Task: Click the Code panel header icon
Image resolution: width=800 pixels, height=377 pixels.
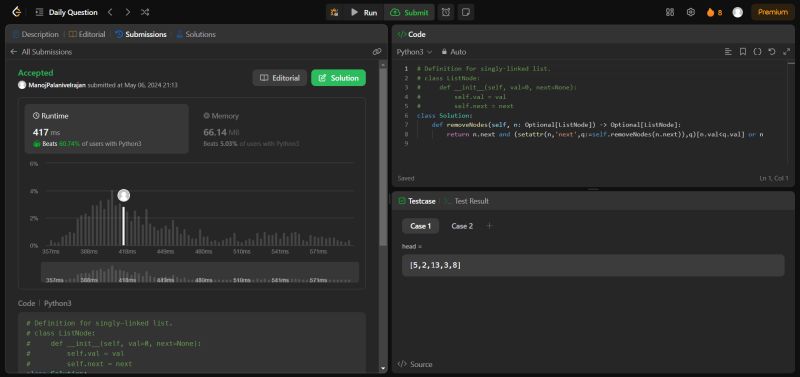Action: click(x=402, y=35)
